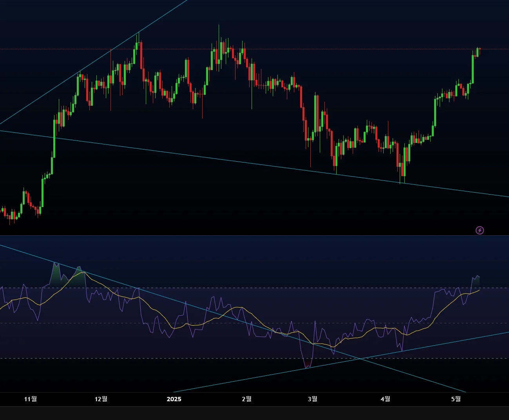The width and height of the screenshot is (509, 420).
Task: Click the divider between price and RSI panes
Action: (255, 235)
